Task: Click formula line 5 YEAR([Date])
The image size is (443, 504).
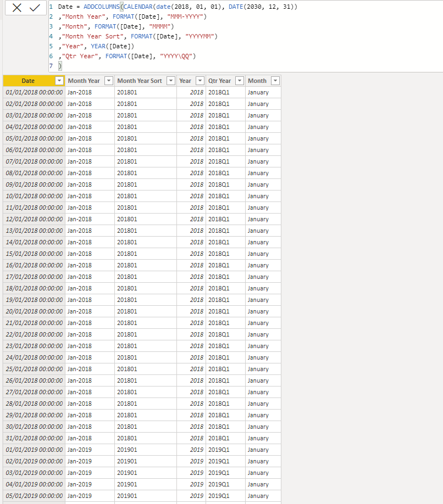Action: tap(112, 46)
